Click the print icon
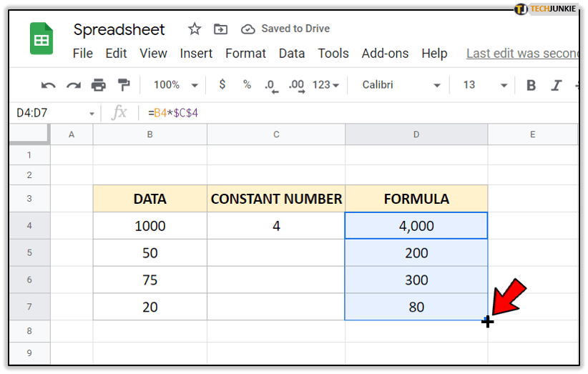This screenshot has height=374, width=588. click(x=98, y=85)
